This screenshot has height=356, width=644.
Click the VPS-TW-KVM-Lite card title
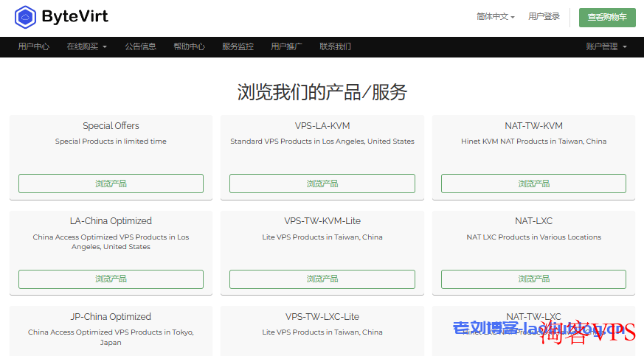pyautogui.click(x=322, y=221)
